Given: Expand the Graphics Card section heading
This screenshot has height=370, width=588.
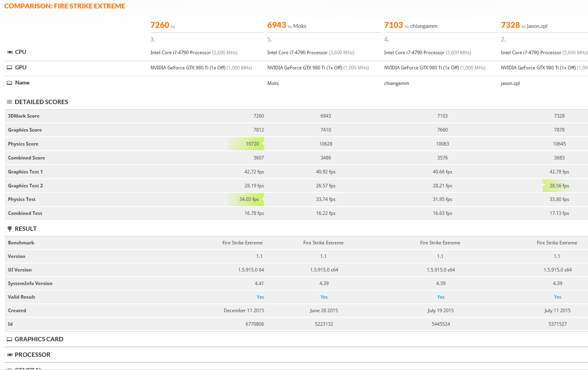Looking at the screenshot, I should click(39, 339).
